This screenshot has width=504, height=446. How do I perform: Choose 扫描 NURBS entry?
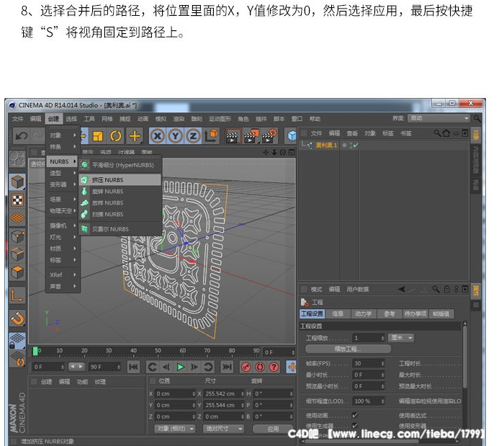coord(120,214)
